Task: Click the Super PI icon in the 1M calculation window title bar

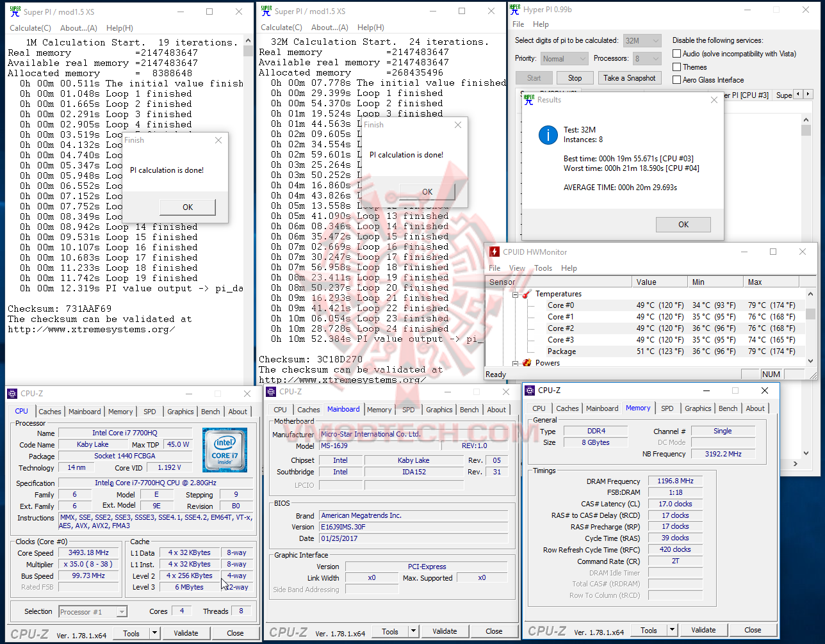Action: point(15,12)
